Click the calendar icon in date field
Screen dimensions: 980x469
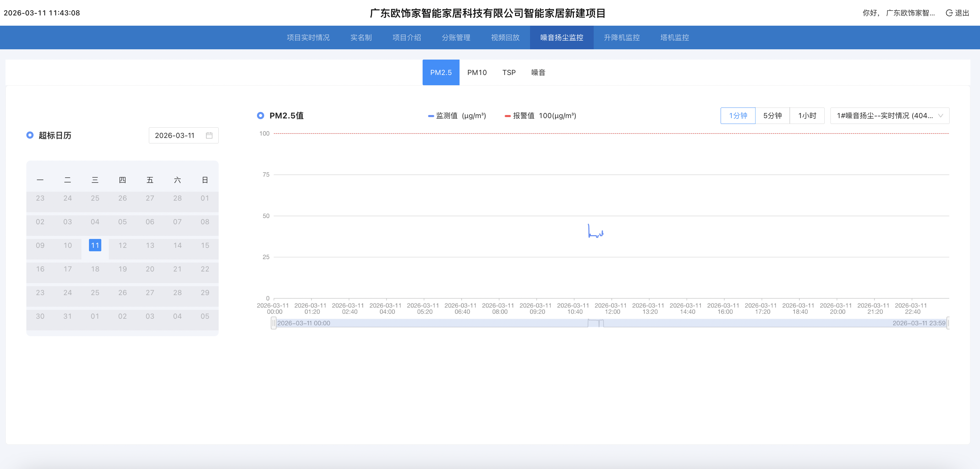click(209, 136)
